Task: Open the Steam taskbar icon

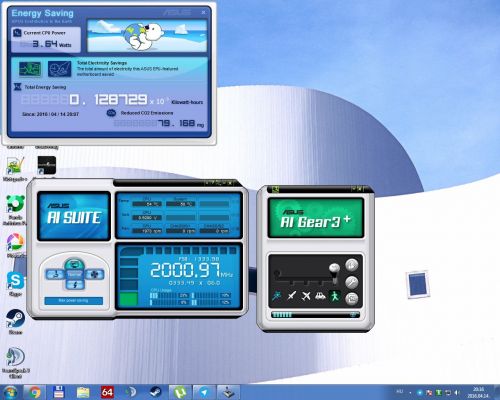Action: [155, 392]
